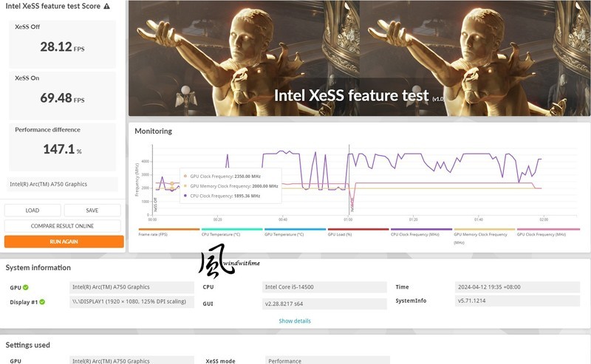This screenshot has height=364, width=591.
Task: Click the warning icon beside XeSS Score
Action: pos(106,6)
